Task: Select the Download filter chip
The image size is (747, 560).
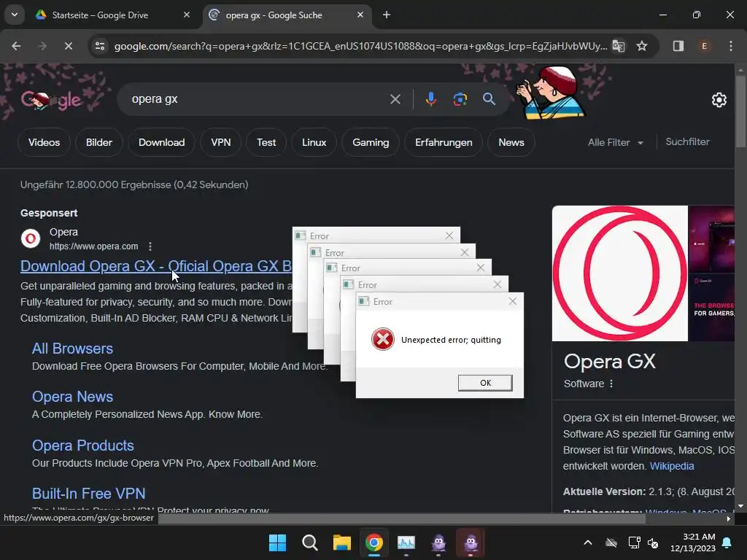Action: click(x=161, y=142)
